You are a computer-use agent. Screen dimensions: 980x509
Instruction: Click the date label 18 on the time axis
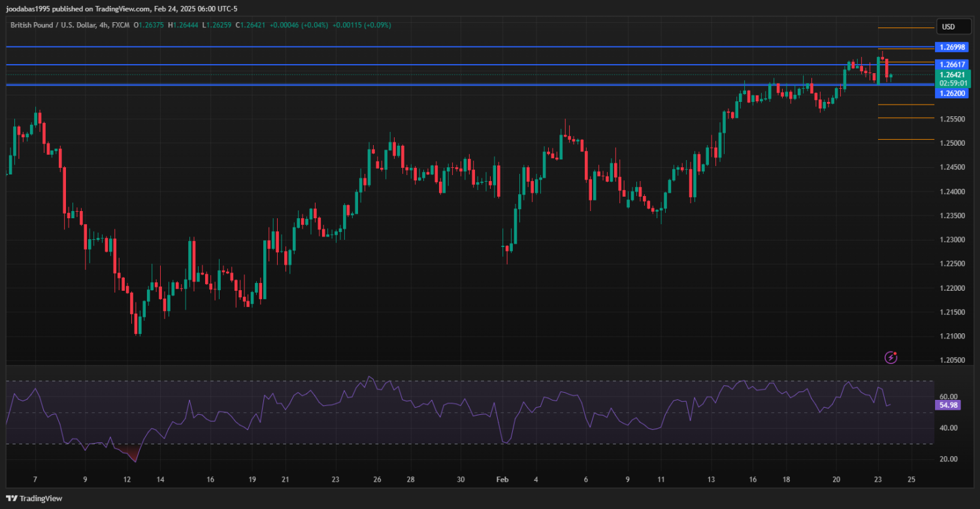pos(787,480)
